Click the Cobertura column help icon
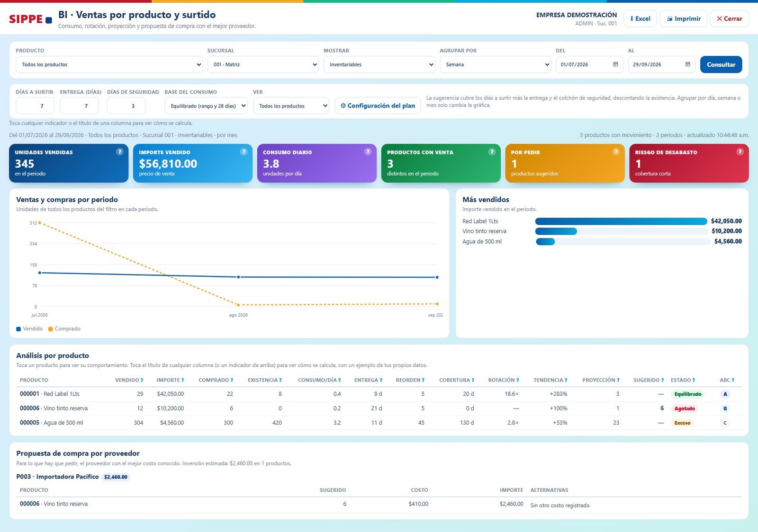The height and width of the screenshot is (532, 758). (473, 380)
